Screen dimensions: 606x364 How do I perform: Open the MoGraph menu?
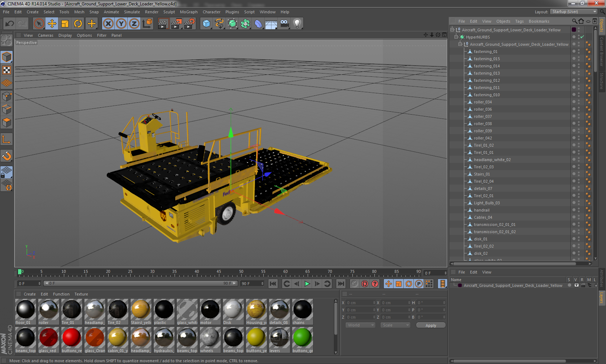tap(189, 12)
